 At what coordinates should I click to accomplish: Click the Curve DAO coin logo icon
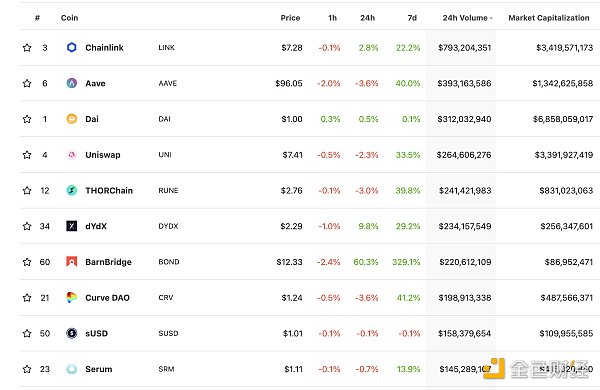tap(72, 297)
